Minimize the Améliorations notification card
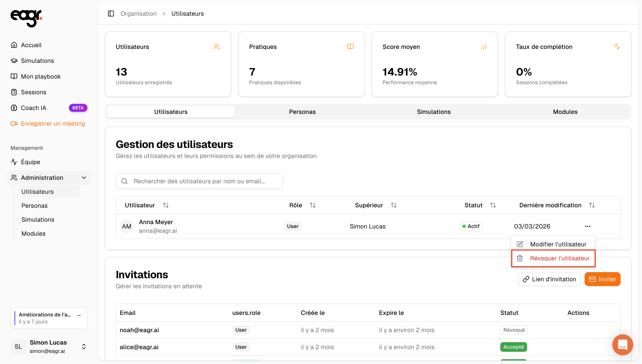This screenshot has width=642, height=364. pos(79,315)
